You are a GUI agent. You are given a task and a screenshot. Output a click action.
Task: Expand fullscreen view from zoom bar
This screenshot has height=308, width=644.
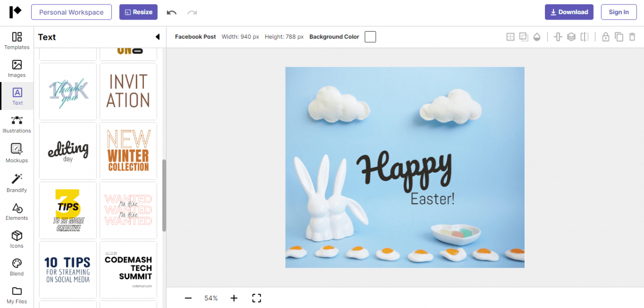(x=257, y=298)
